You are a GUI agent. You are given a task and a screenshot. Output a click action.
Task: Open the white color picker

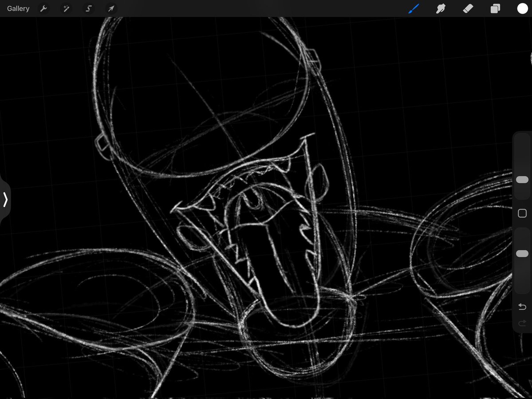(522, 8)
